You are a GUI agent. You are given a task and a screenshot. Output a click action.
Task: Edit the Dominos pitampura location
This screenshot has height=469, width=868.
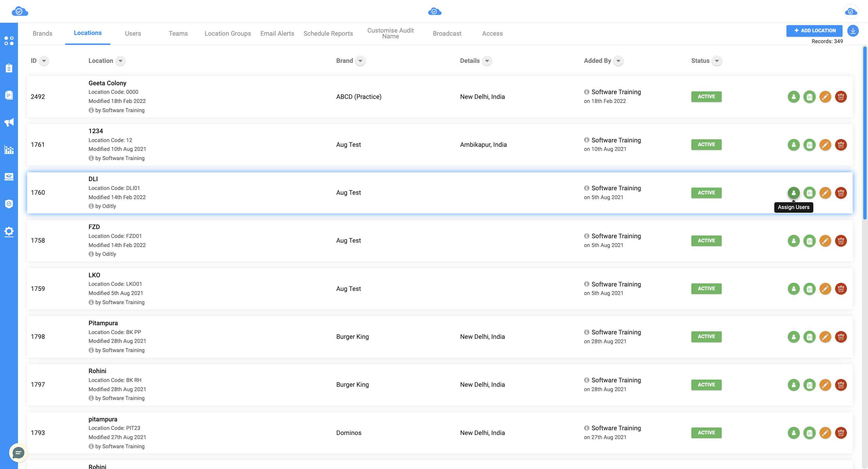[x=825, y=433]
